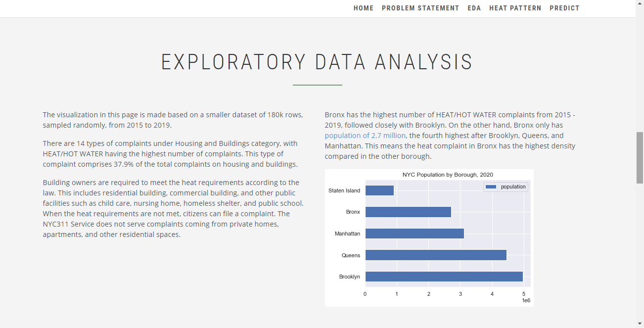The image size is (644, 328).
Task: Click the paragraph starting 'Building owners are required'
Action: point(173,208)
